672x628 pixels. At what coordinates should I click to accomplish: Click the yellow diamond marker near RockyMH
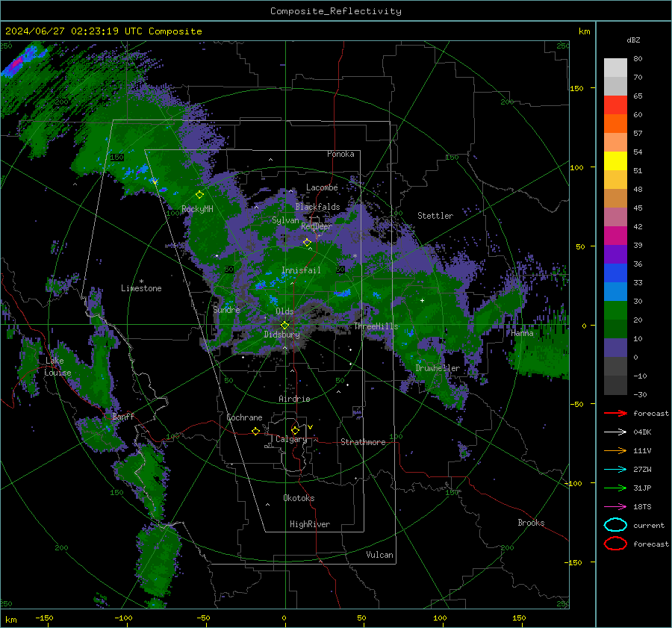click(x=199, y=195)
